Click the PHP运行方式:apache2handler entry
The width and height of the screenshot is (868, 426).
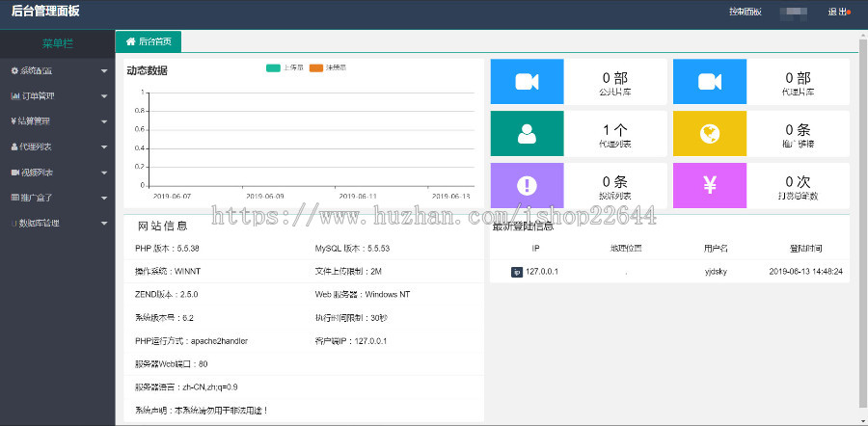click(191, 341)
